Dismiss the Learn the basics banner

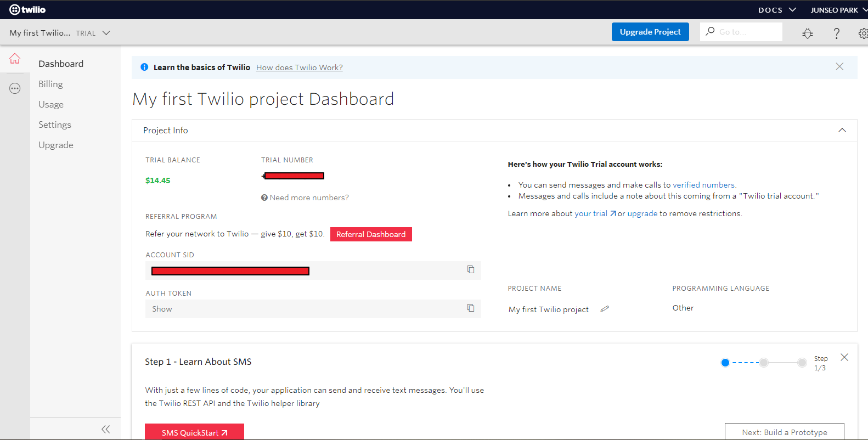[x=839, y=66]
